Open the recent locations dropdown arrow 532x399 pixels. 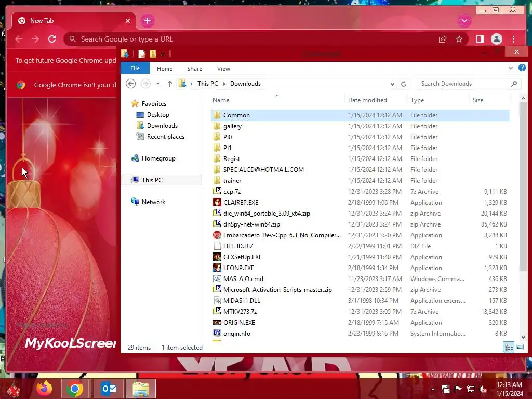click(158, 84)
